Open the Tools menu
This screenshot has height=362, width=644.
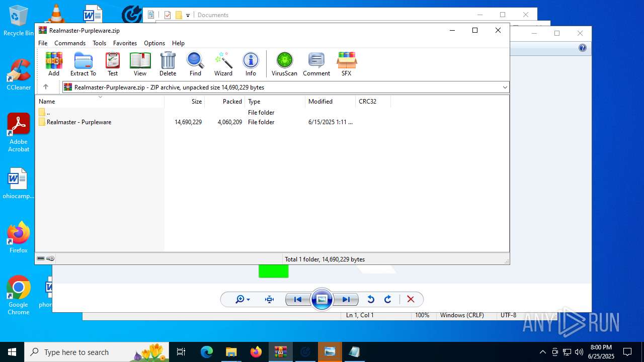pyautogui.click(x=99, y=43)
